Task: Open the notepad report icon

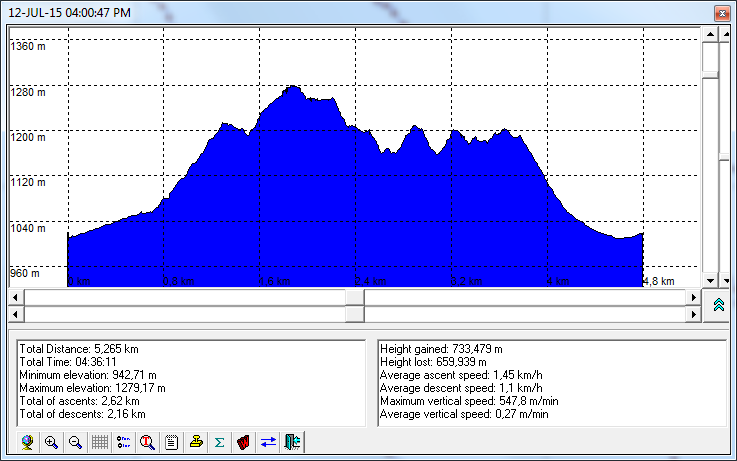Action: [172, 442]
